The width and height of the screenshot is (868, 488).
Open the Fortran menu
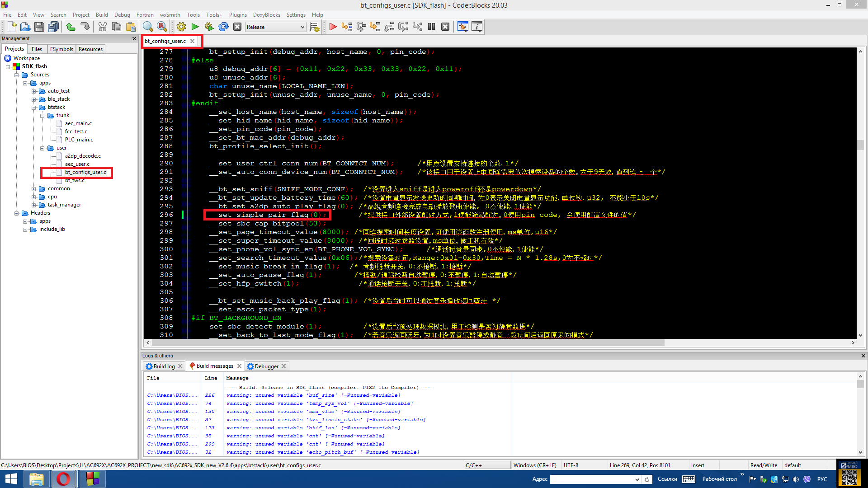145,15
